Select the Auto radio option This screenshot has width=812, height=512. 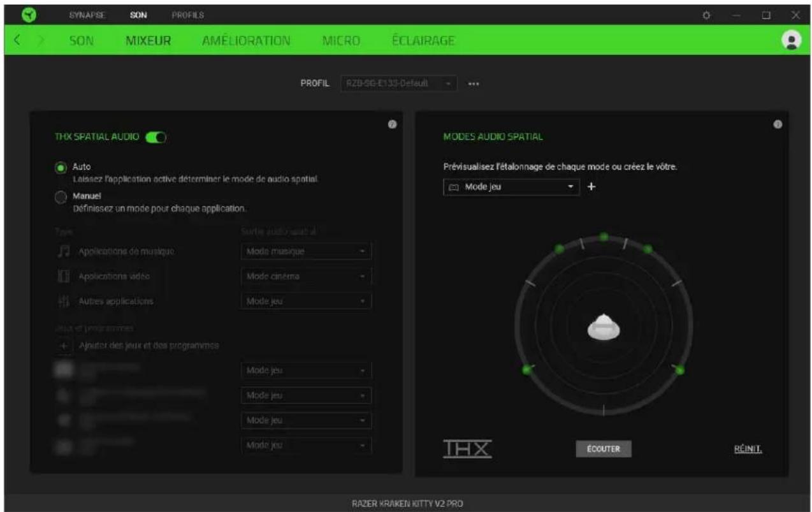[61, 168]
